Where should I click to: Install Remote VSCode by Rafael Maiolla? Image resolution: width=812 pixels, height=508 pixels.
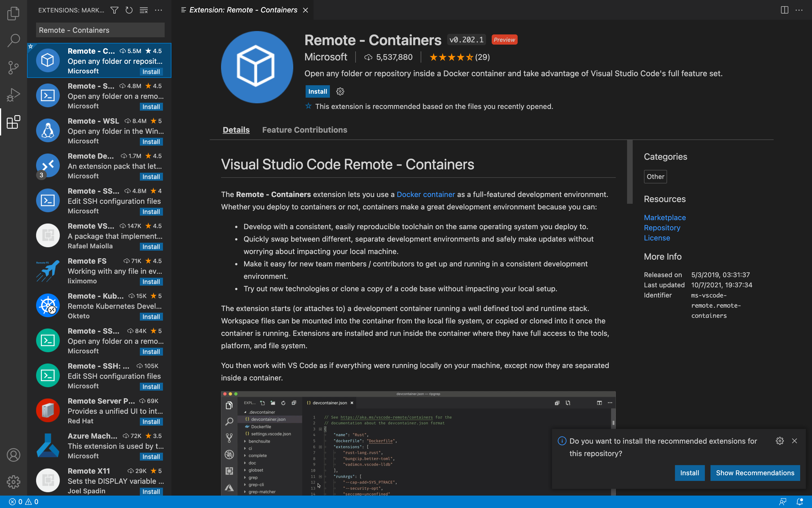[x=151, y=247]
